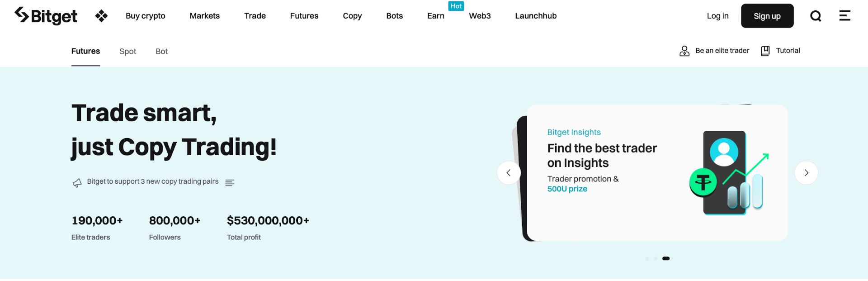The height and width of the screenshot is (281, 868).
Task: Switch to the Spot tab
Action: pyautogui.click(x=127, y=52)
